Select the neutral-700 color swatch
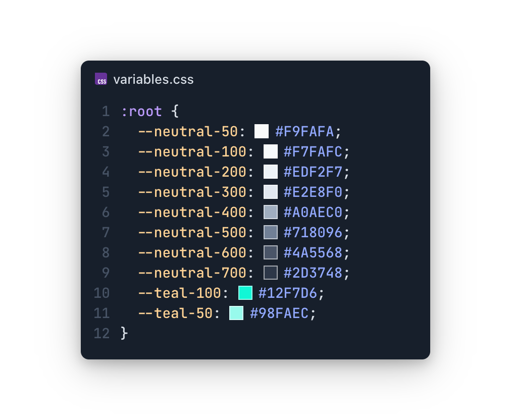 pyautogui.click(x=271, y=273)
